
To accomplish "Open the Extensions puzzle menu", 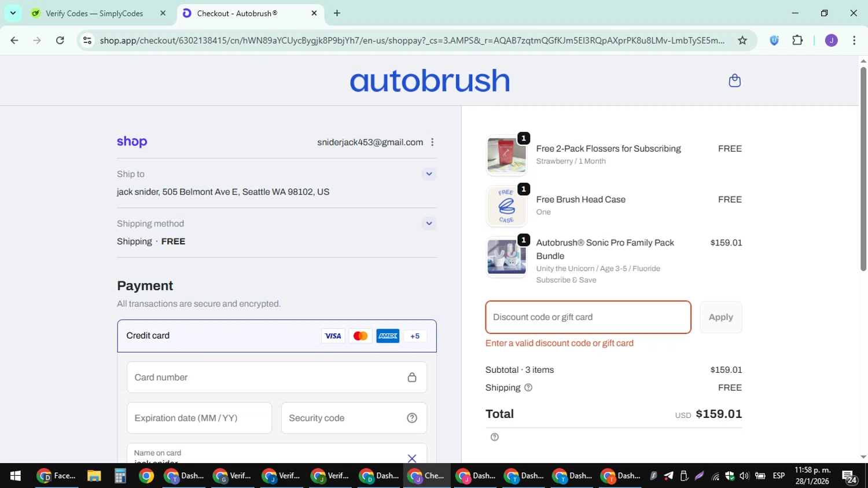I will [797, 40].
